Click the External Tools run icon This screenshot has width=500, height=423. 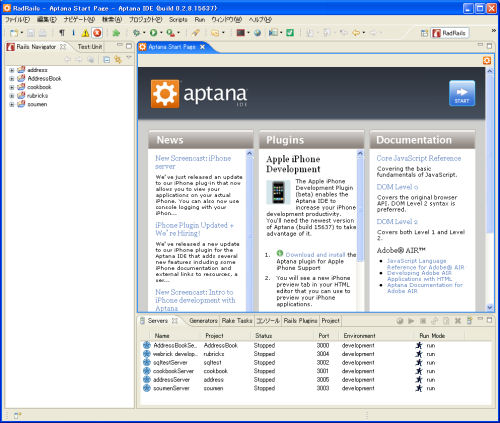[x=171, y=33]
